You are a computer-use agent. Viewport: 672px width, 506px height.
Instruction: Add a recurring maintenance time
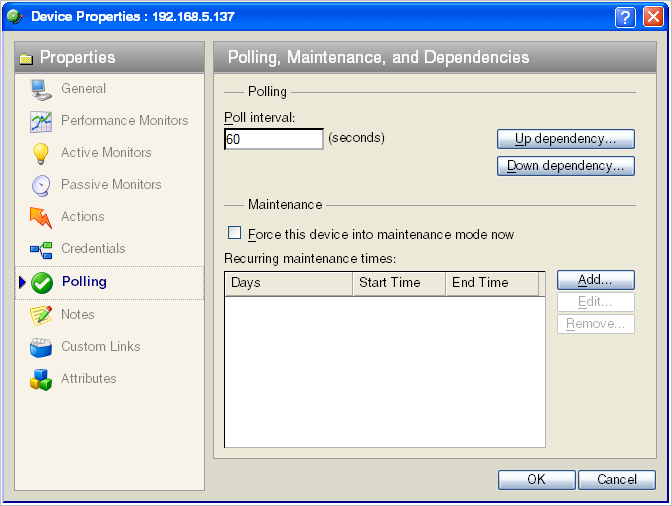[596, 280]
